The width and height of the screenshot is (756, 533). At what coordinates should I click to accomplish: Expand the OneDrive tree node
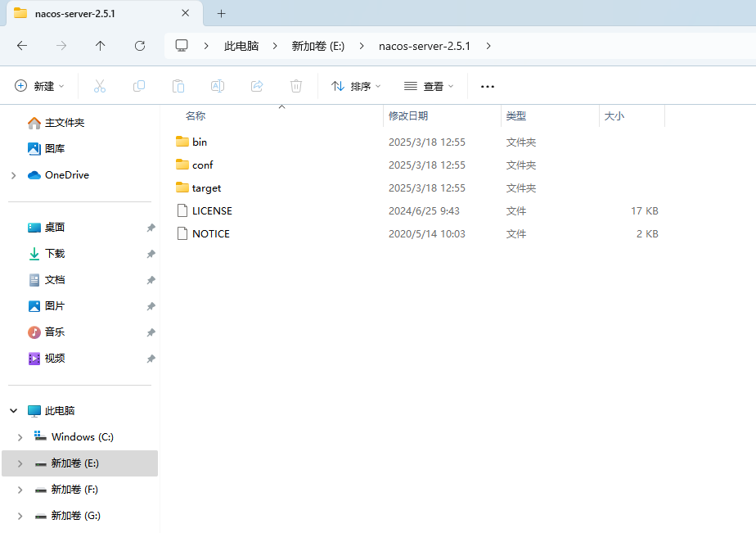tap(13, 175)
